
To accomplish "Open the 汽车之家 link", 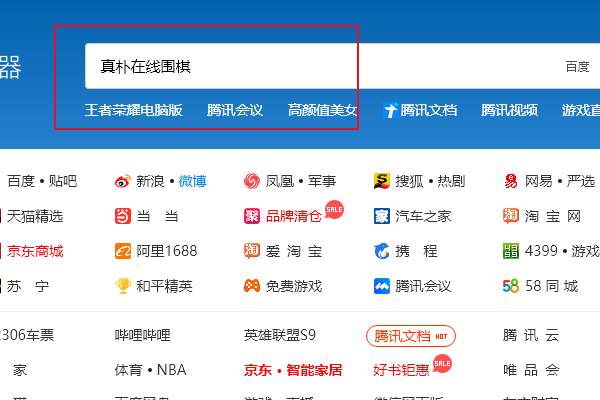I will [x=423, y=217].
